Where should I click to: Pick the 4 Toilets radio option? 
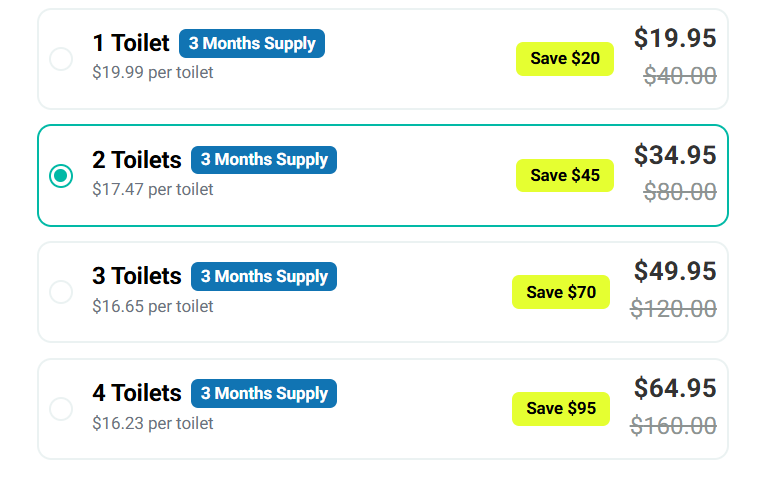click(x=61, y=409)
